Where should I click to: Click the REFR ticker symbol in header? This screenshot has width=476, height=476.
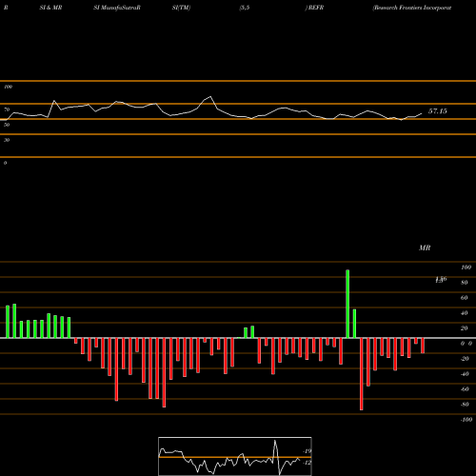(x=316, y=8)
